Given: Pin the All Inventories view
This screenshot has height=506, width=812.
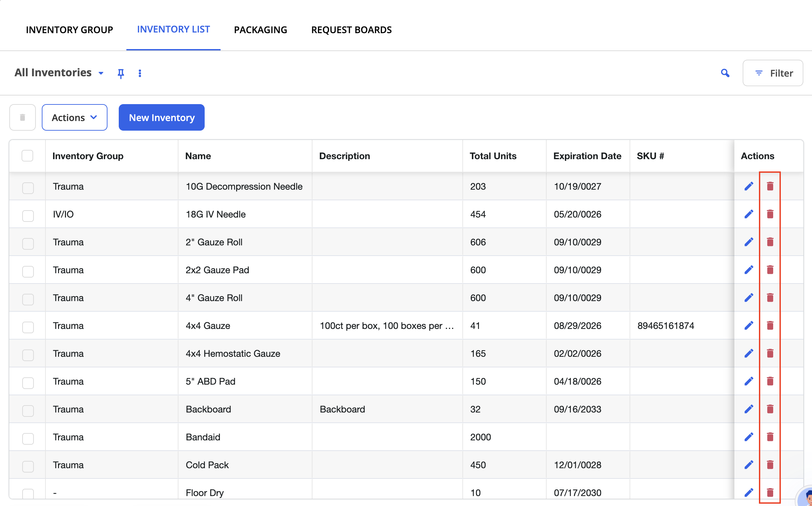Looking at the screenshot, I should pyautogui.click(x=121, y=73).
